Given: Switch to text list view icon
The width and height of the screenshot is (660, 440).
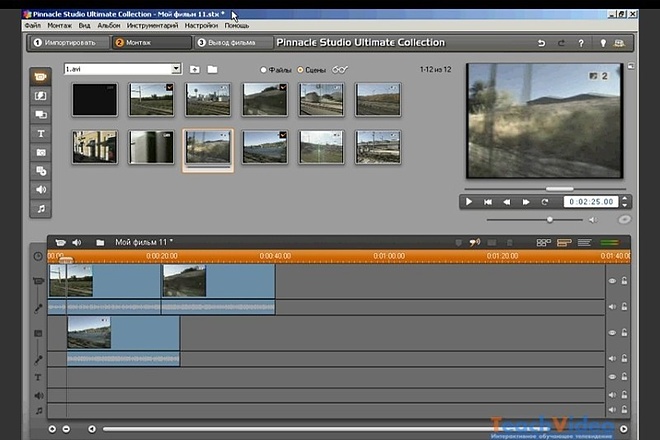Looking at the screenshot, I should pyautogui.click(x=584, y=243).
